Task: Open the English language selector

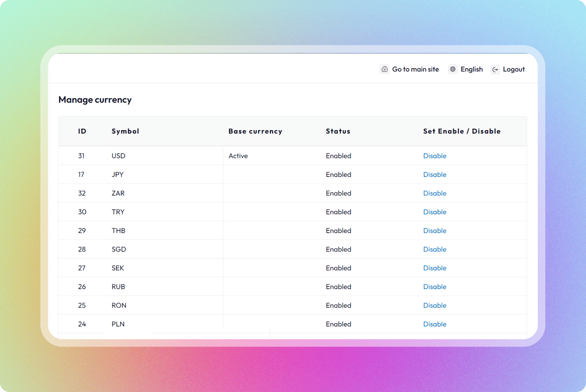Action: point(472,69)
